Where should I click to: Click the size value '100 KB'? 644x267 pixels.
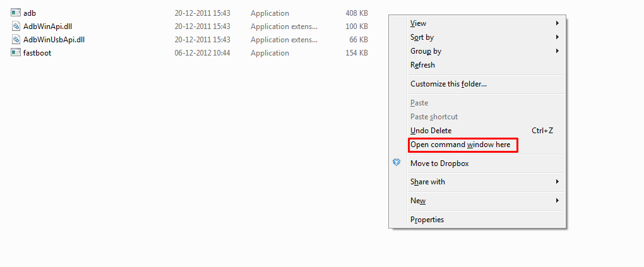(x=357, y=27)
